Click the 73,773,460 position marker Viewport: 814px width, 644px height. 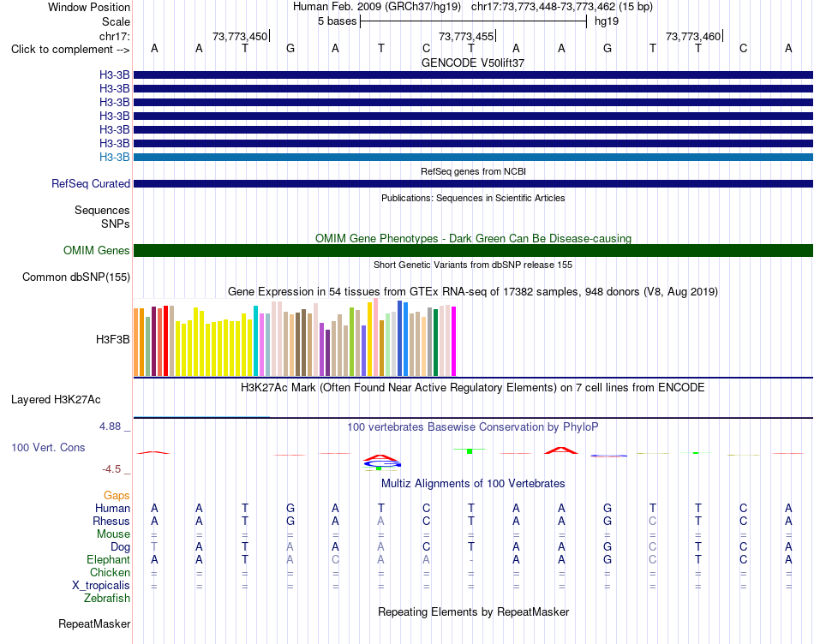click(693, 36)
